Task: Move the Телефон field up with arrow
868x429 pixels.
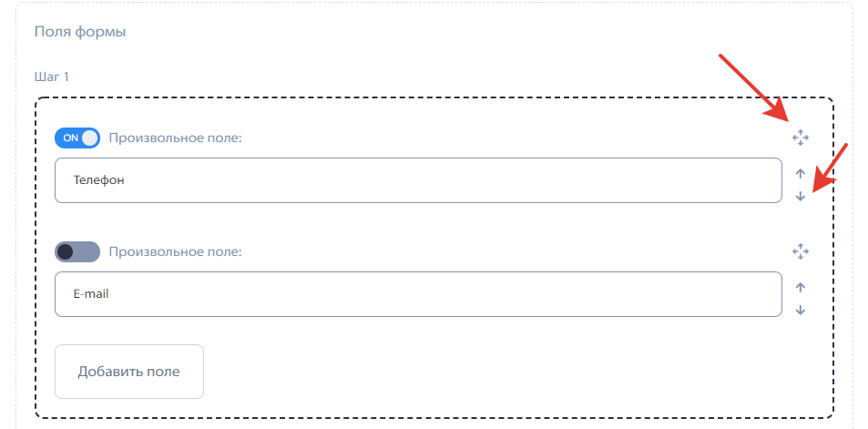Action: tap(800, 174)
